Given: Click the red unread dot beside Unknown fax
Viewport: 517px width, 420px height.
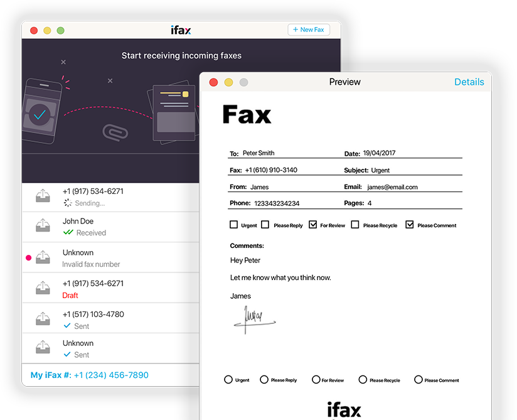Looking at the screenshot, I should (x=28, y=257).
